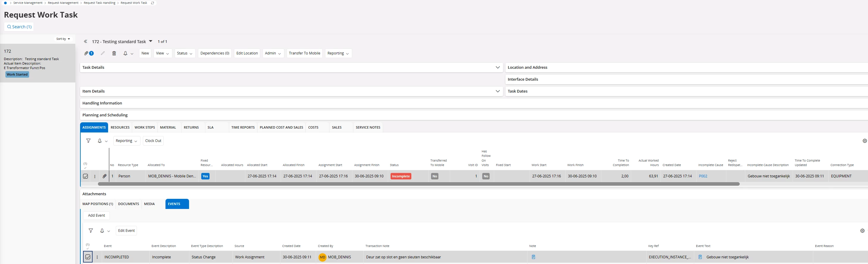Click the home dot icon in the breadcrumb
868x264 pixels.
point(5,3)
